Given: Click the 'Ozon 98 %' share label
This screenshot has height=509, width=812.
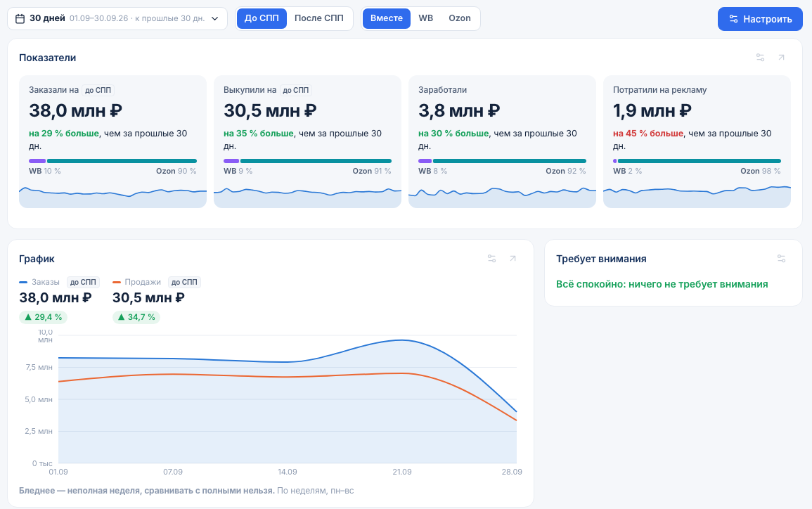Looking at the screenshot, I should tap(760, 171).
